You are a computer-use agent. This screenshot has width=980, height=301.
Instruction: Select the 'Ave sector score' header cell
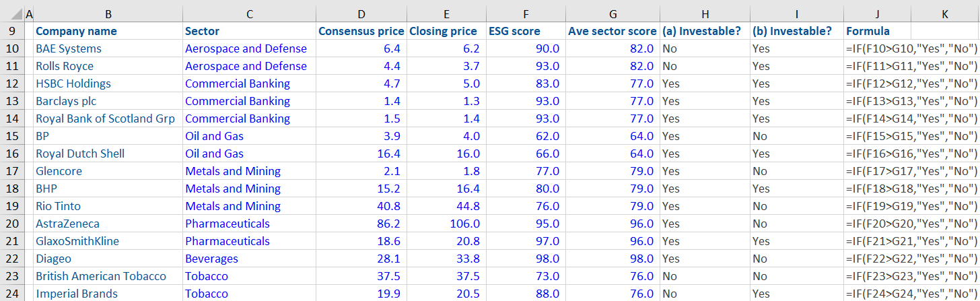tap(612, 31)
